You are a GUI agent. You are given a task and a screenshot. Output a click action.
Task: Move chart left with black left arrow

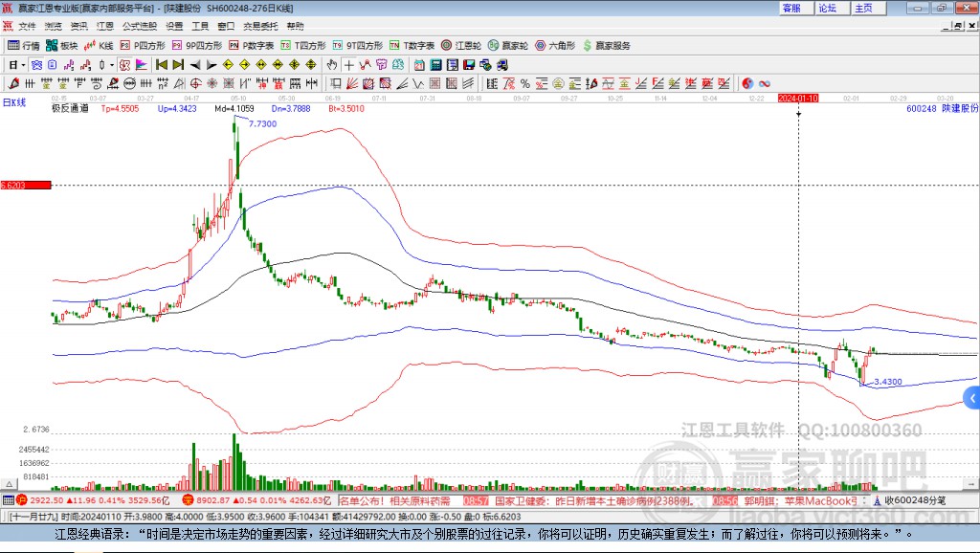[x=195, y=65]
